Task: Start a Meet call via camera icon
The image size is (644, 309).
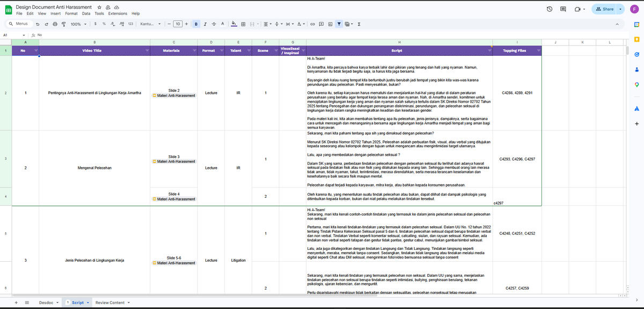Action: point(577,9)
